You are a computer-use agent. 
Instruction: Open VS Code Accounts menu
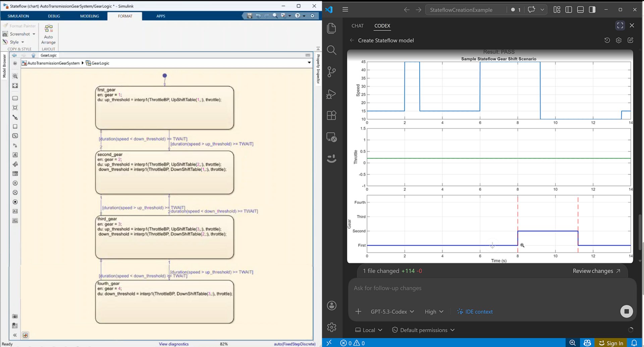click(331, 305)
